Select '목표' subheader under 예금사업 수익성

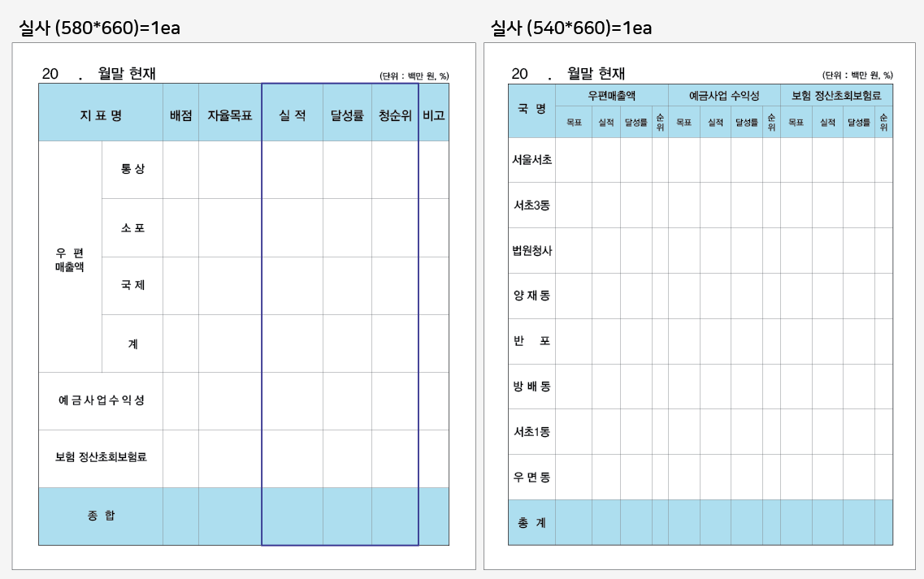683,123
